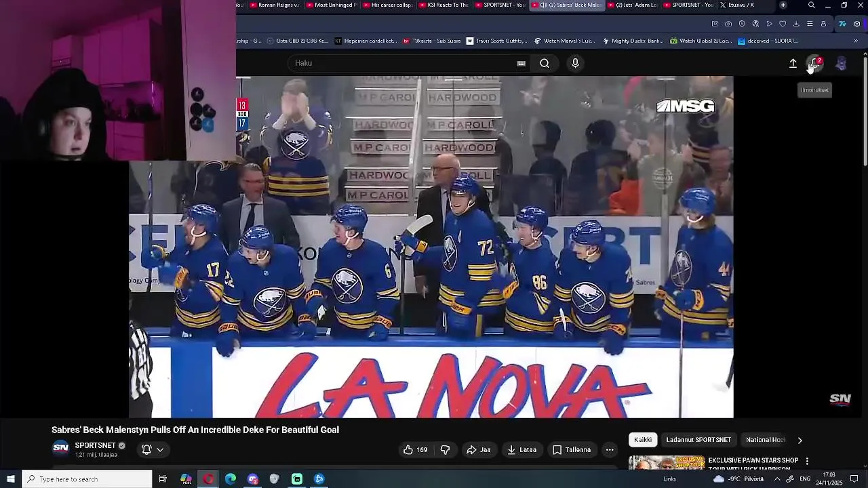Open the Windows Start menu
The width and height of the screenshot is (868, 488).
coord(10,479)
